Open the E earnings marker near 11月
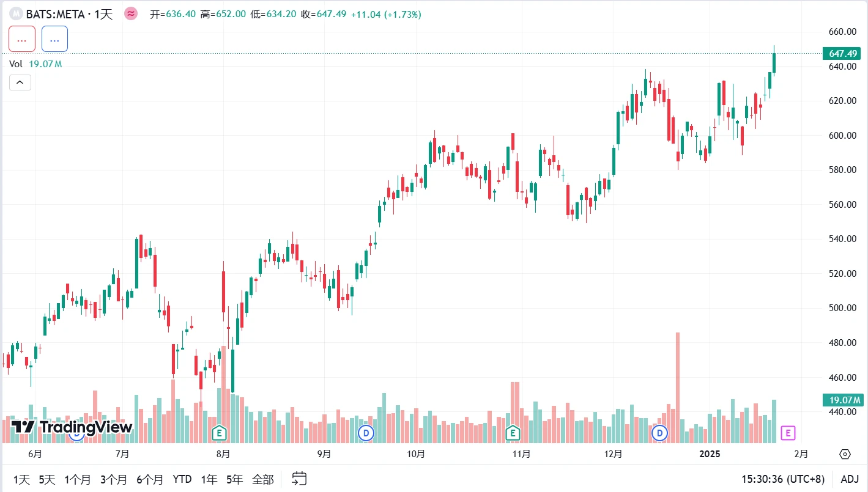Screen dimensions: 868x492 click(512, 433)
